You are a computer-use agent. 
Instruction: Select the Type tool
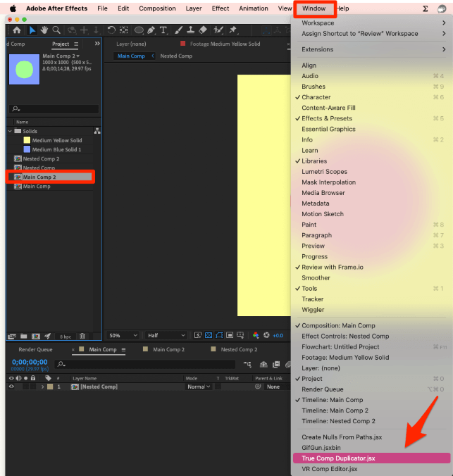click(x=163, y=30)
